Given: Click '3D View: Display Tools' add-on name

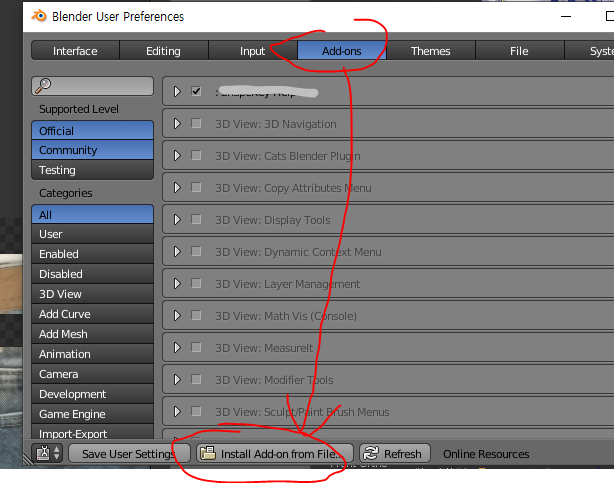Looking at the screenshot, I should 273,220.
